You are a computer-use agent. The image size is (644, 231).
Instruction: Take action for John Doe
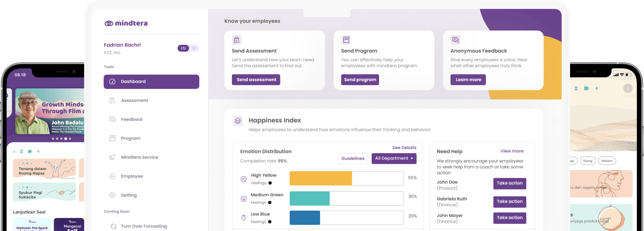[x=510, y=183]
